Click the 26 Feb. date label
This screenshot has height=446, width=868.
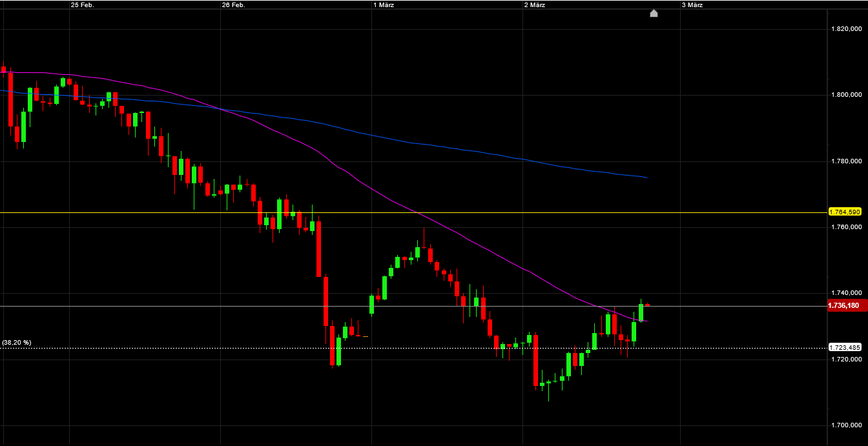tap(233, 5)
